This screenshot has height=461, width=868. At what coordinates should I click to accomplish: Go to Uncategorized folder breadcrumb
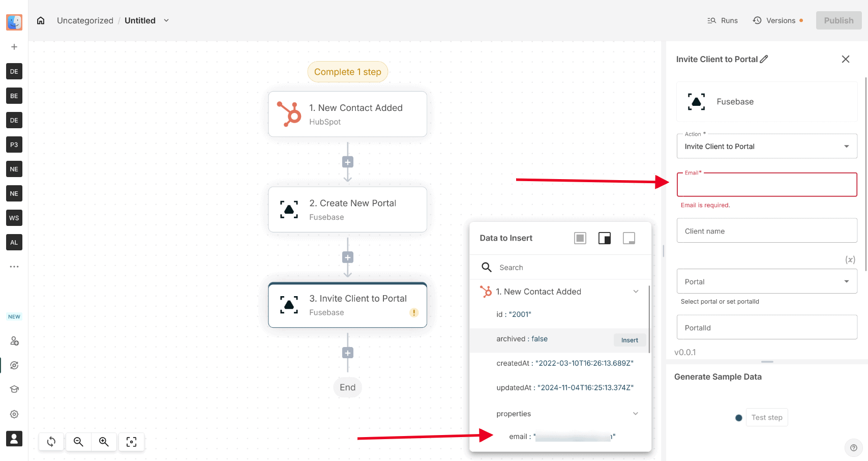pos(85,20)
